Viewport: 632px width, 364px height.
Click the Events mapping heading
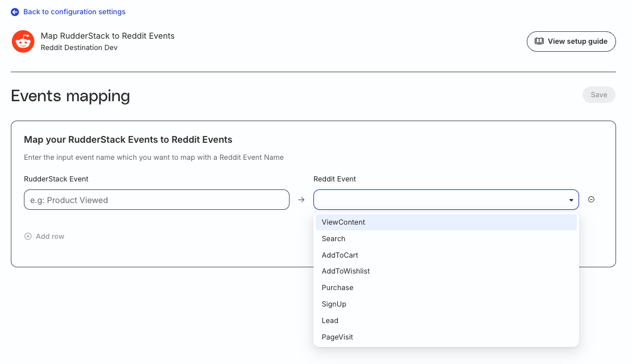[x=71, y=96]
